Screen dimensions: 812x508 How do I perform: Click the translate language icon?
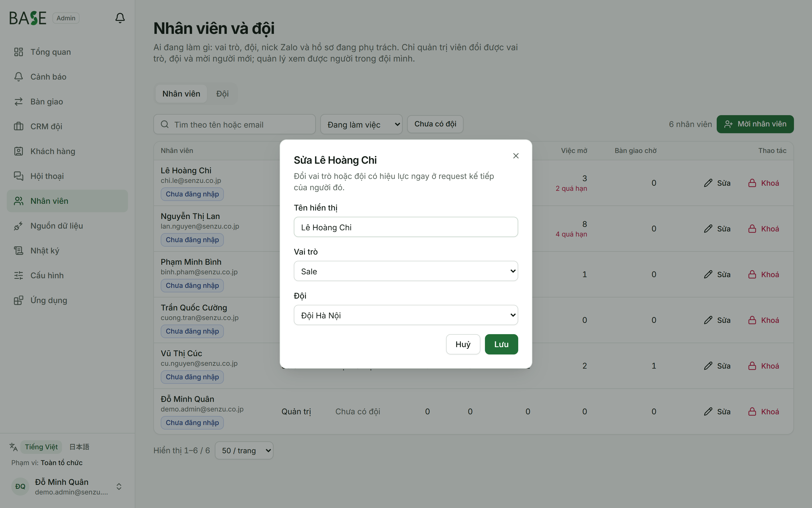(x=14, y=447)
